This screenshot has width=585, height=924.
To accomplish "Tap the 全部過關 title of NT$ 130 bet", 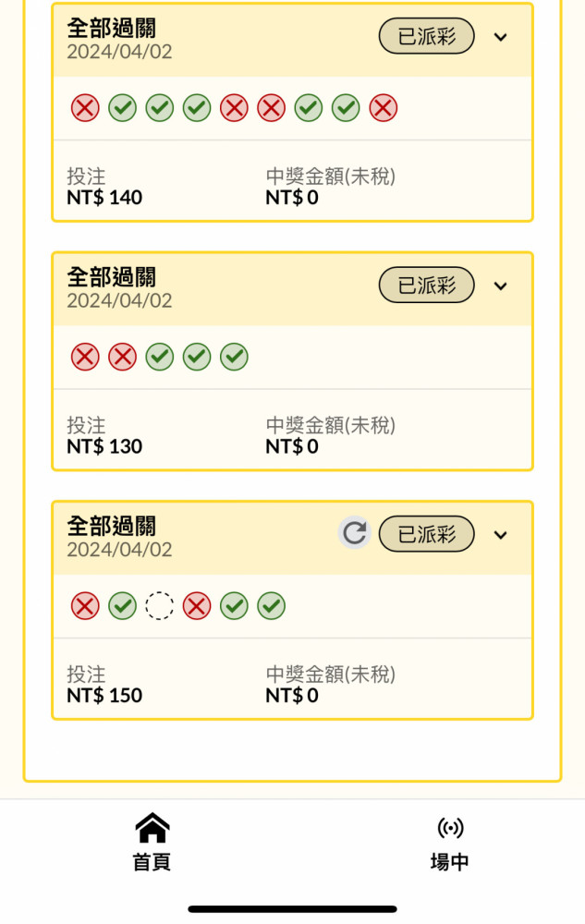I will [x=111, y=276].
